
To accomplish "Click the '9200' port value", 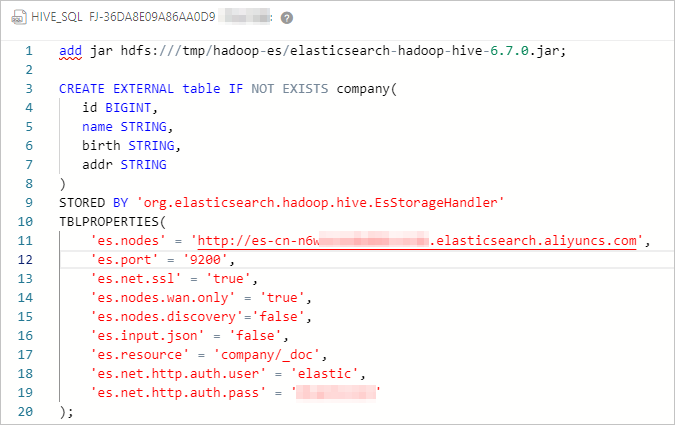I will click(x=205, y=260).
